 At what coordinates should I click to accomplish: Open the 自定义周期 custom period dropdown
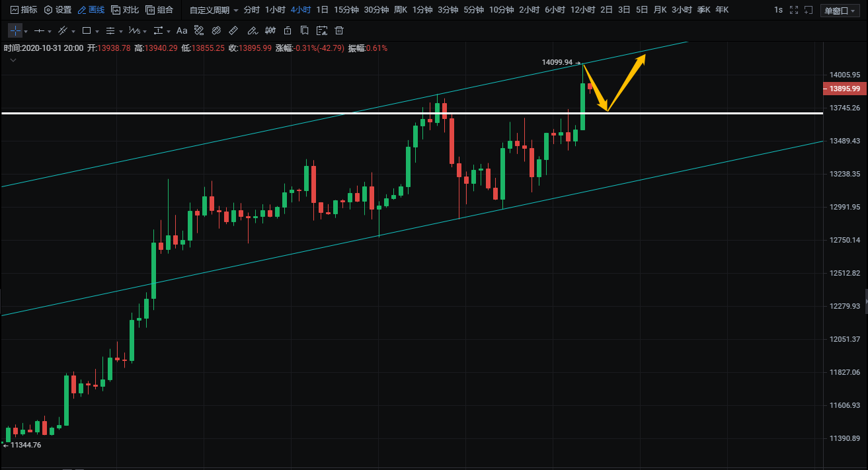213,10
